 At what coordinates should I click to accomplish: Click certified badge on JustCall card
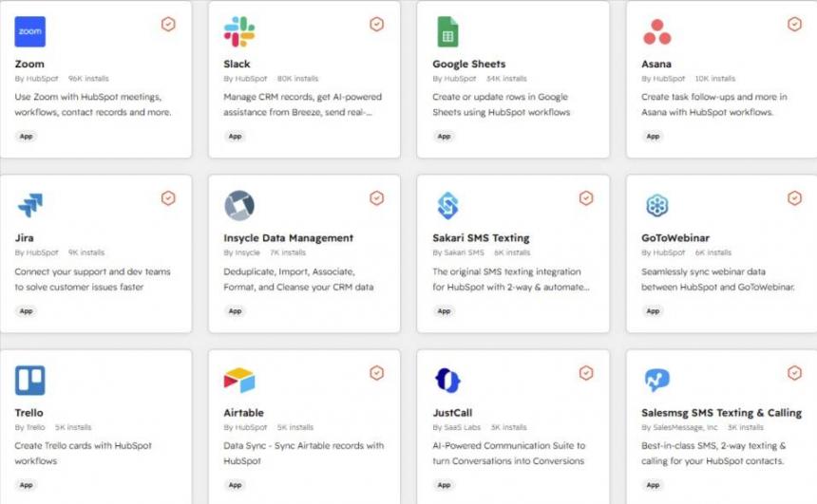pos(586,373)
